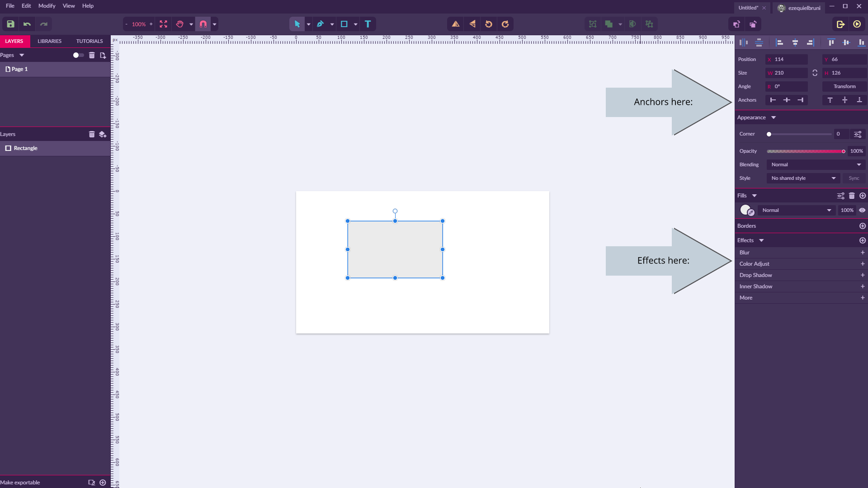The height and width of the screenshot is (488, 868).
Task: Toggle anchor to right side
Action: pos(801,100)
